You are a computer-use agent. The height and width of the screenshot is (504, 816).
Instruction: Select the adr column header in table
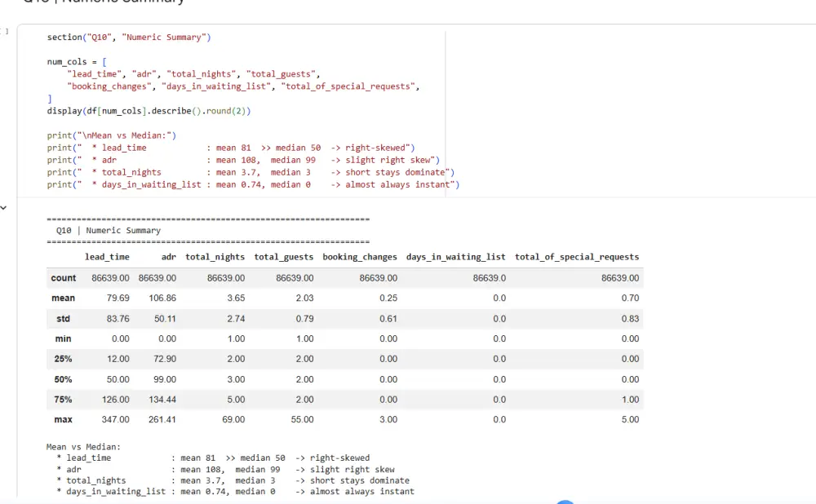tap(169, 257)
